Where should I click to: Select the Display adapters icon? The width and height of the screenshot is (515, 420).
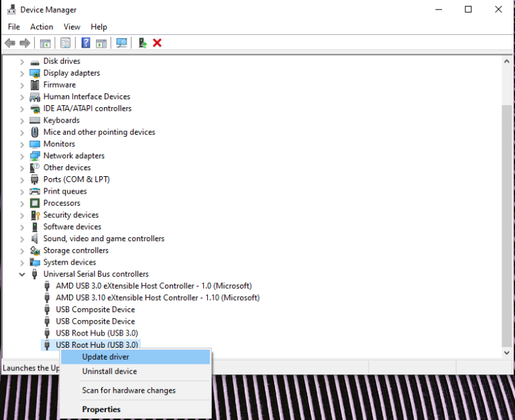[35, 73]
